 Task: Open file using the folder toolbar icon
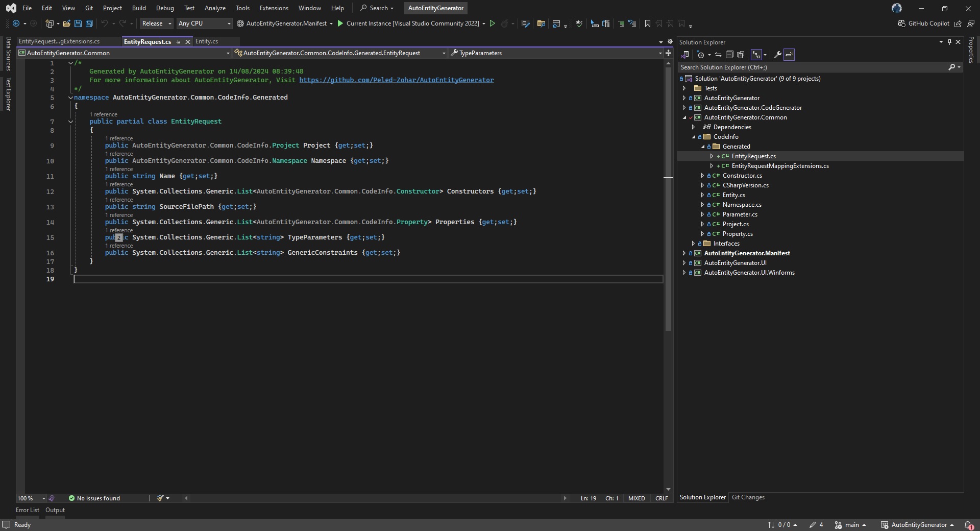67,23
